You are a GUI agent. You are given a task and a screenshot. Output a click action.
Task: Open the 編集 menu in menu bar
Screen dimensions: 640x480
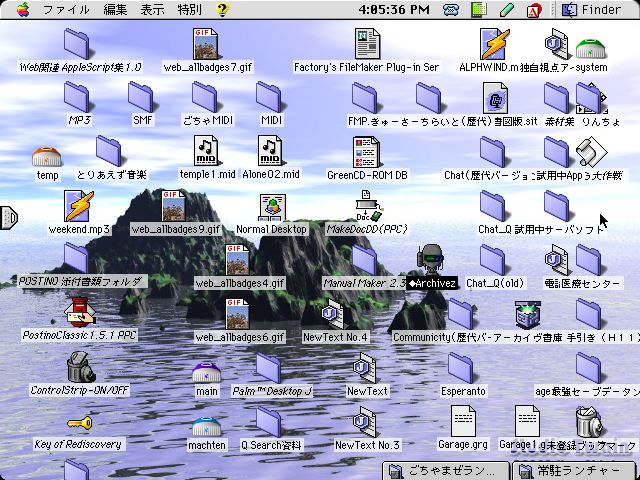click(x=115, y=10)
